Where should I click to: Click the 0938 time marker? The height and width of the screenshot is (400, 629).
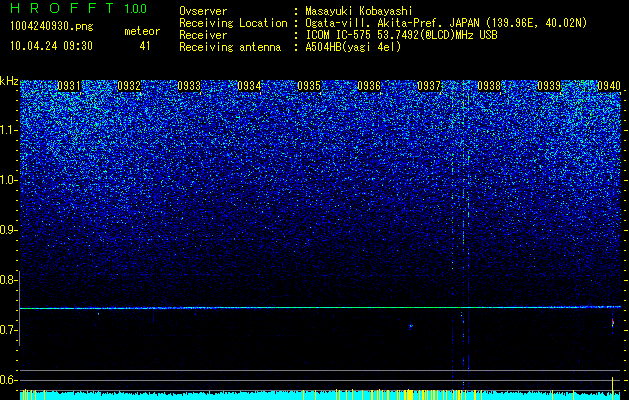[489, 86]
